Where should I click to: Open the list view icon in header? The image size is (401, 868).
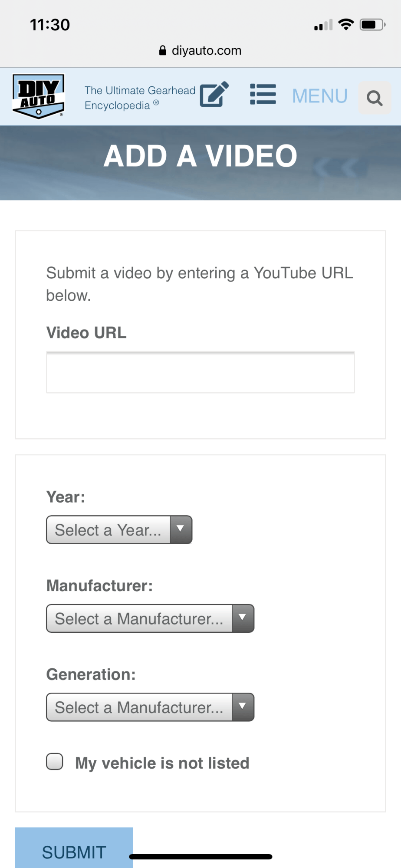[263, 94]
